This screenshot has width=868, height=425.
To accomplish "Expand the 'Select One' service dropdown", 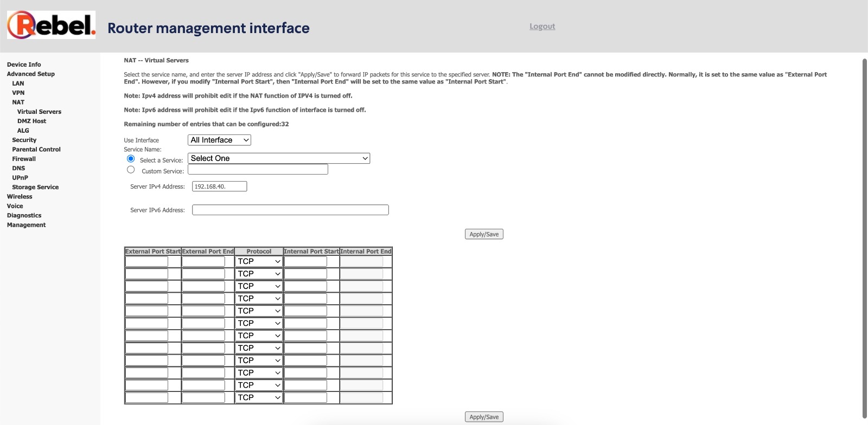I will click(x=279, y=158).
